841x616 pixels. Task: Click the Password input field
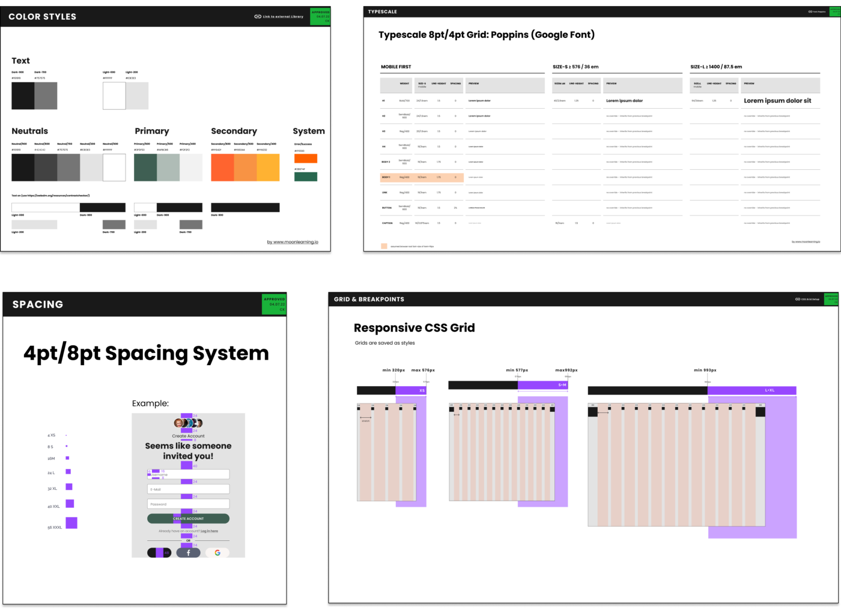188,503
